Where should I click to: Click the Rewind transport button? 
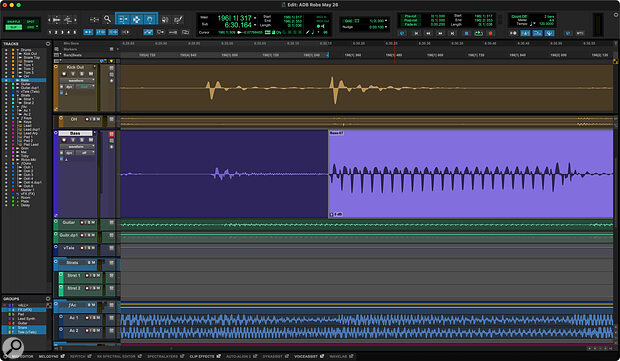[x=428, y=34]
